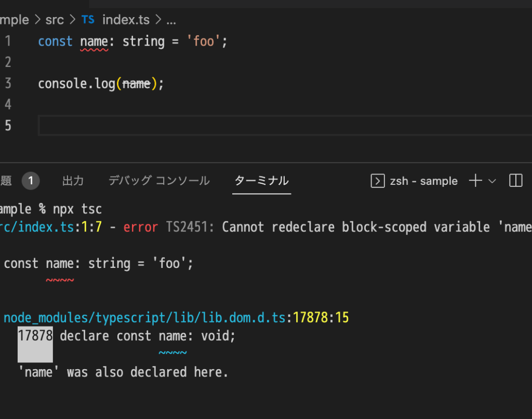Screen dimensions: 532x419
Task: Click the TS file icon in breadcrumb
Action: 88,20
